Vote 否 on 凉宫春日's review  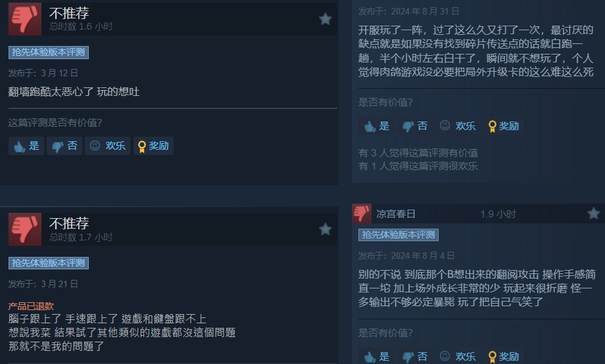[x=415, y=356]
